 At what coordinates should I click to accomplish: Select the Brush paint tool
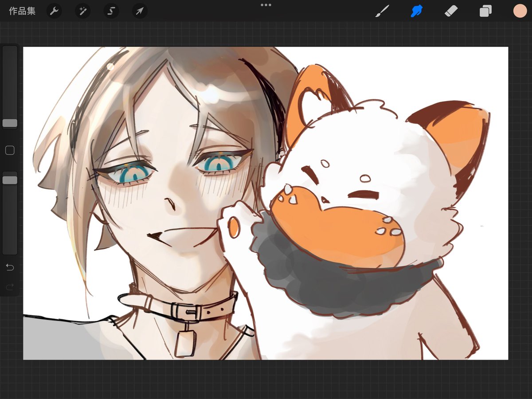382,11
